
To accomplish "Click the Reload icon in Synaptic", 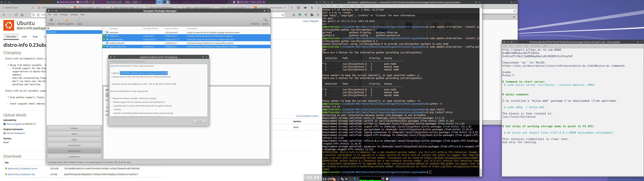I will (51, 20).
